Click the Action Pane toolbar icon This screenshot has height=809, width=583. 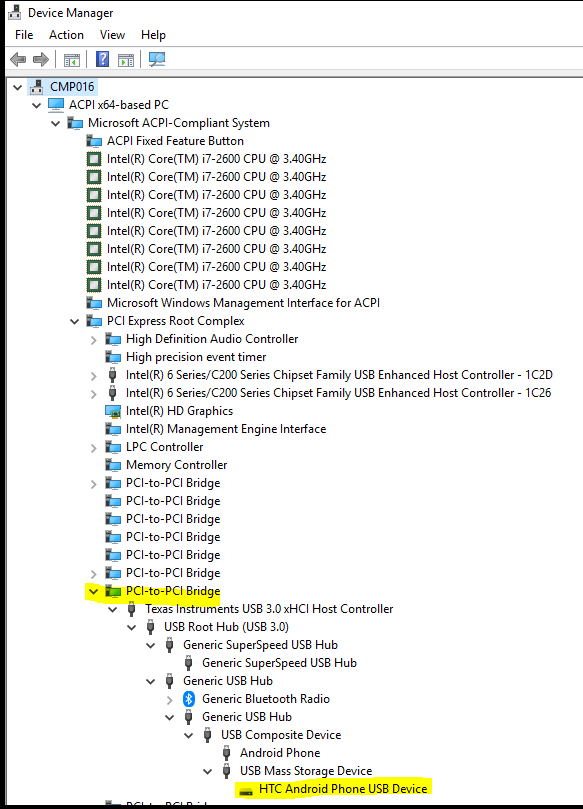[126, 60]
